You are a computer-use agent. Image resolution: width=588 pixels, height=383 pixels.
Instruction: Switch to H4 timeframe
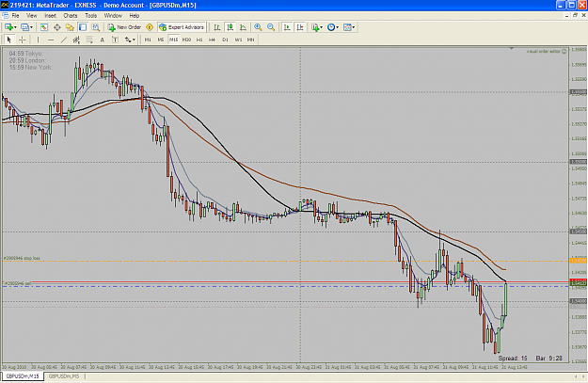(213, 40)
